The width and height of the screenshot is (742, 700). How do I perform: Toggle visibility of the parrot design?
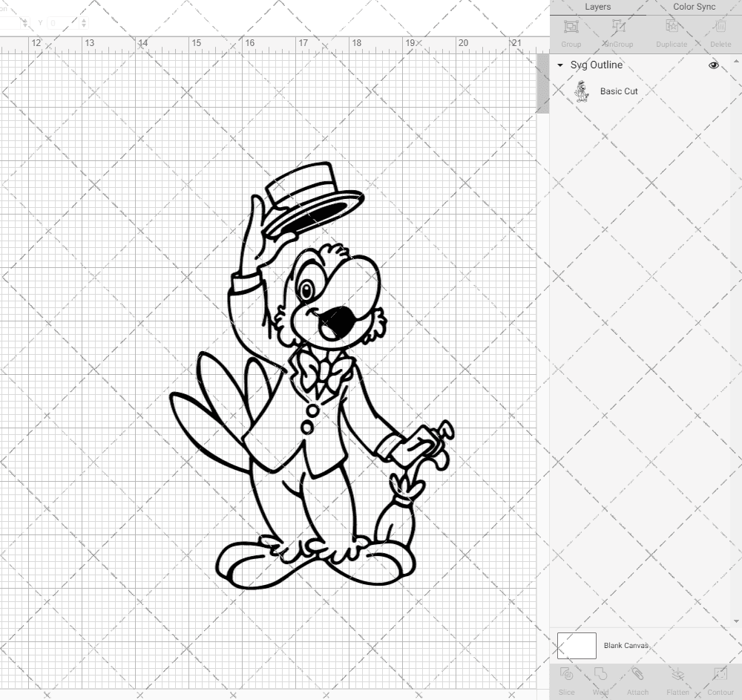[713, 65]
